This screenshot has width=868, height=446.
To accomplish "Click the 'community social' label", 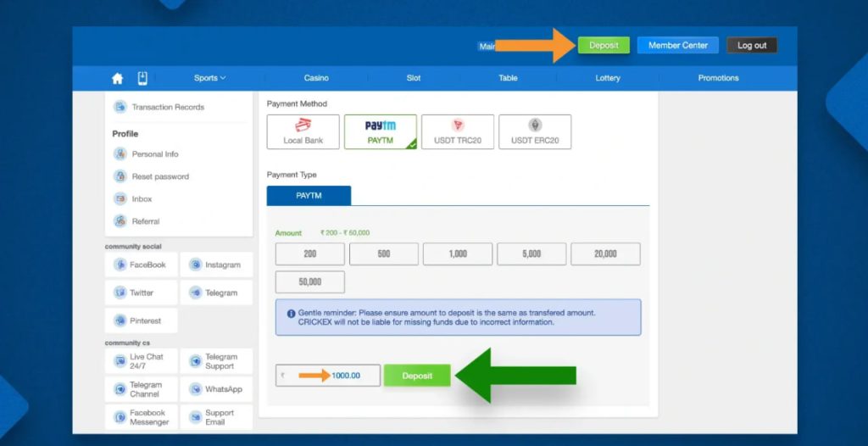I will [133, 247].
